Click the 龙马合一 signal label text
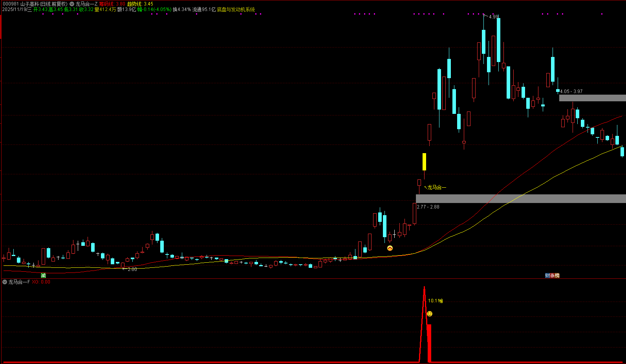Viewport: 626px width, 364px height. (x=437, y=187)
